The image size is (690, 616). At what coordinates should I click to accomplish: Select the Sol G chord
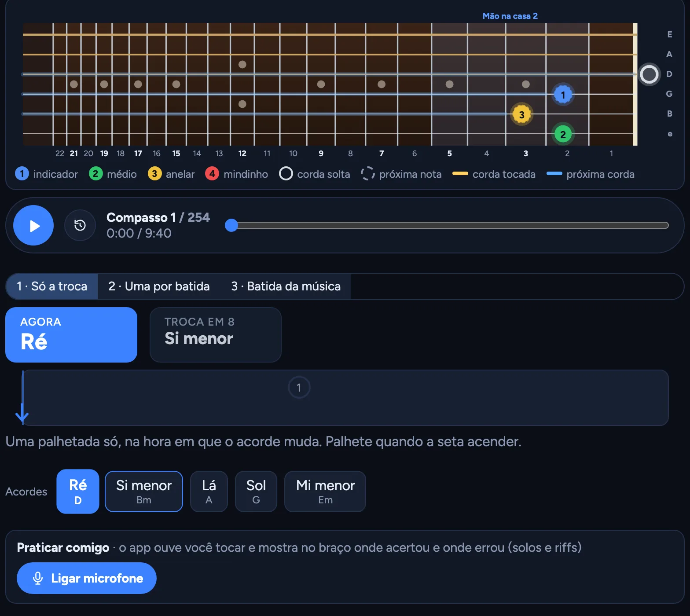coord(256,491)
